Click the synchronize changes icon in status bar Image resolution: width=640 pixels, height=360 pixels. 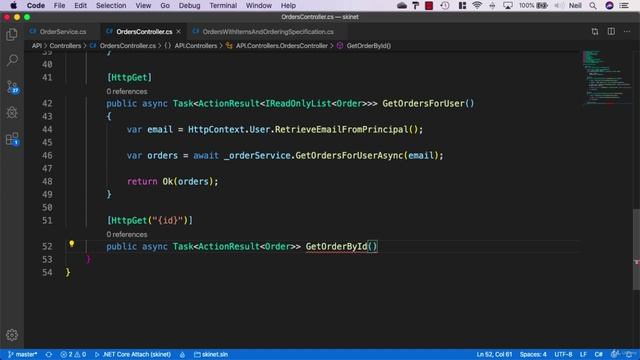(x=49, y=354)
